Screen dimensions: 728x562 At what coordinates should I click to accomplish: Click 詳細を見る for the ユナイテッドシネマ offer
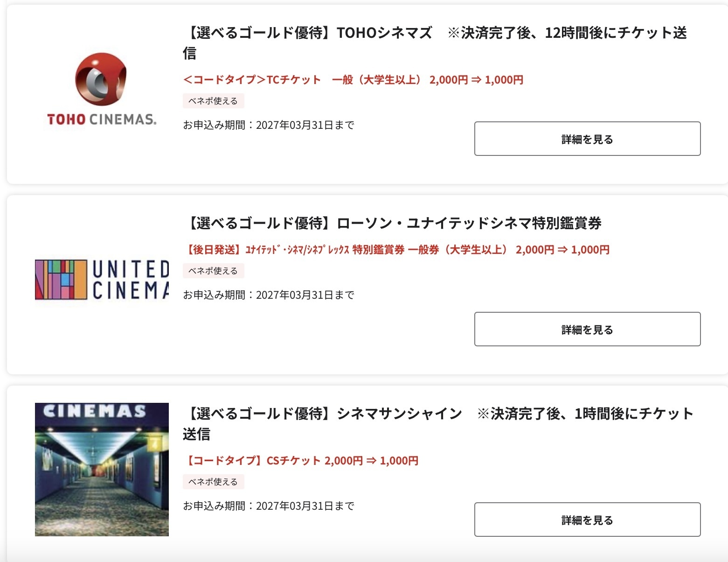click(587, 329)
